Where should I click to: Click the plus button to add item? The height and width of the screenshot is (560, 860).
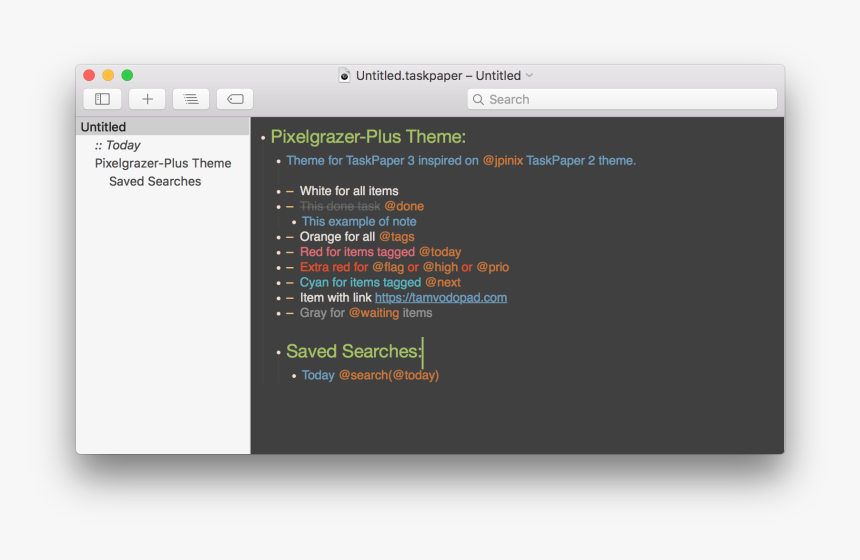pyautogui.click(x=147, y=99)
